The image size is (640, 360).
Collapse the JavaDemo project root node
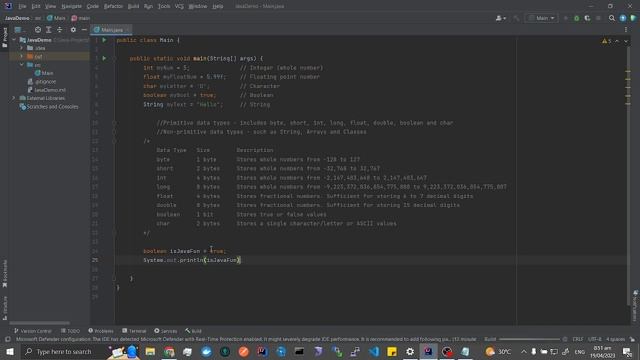[14, 40]
